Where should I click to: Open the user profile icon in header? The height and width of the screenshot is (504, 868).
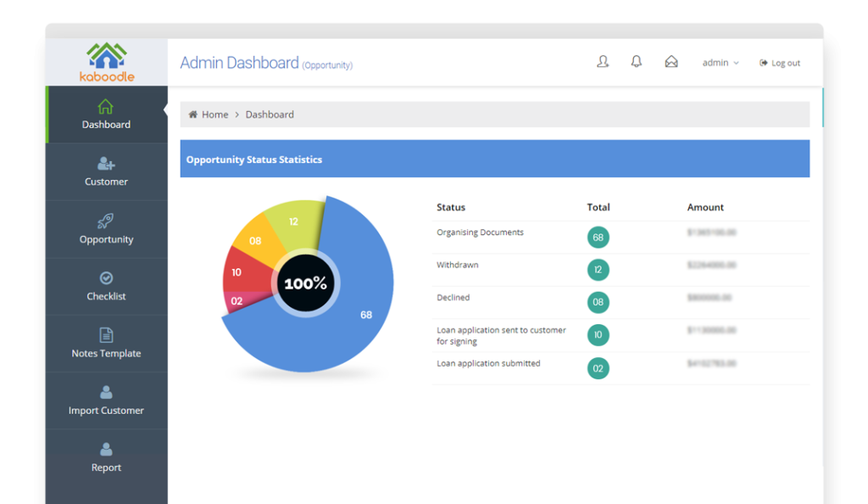coord(603,62)
